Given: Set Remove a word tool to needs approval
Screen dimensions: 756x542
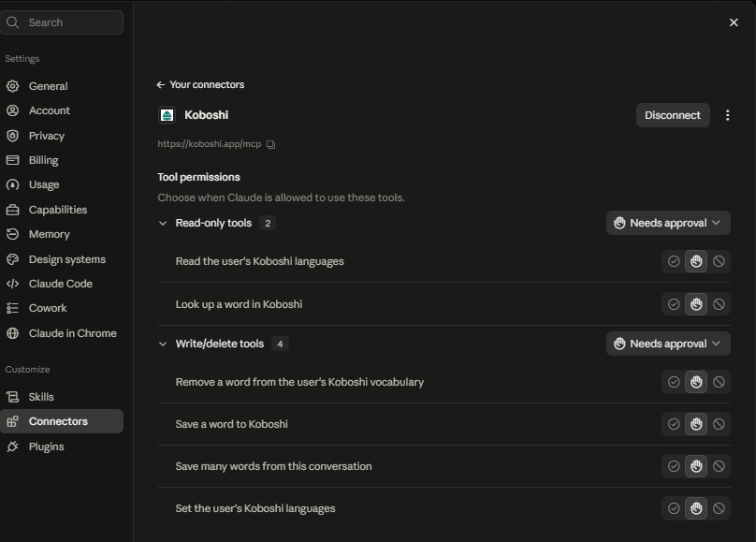Looking at the screenshot, I should click(696, 382).
